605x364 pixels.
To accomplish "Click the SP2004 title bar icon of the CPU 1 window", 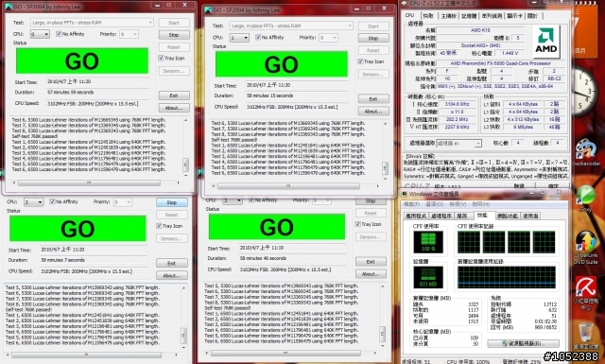I will pos(208,10).
